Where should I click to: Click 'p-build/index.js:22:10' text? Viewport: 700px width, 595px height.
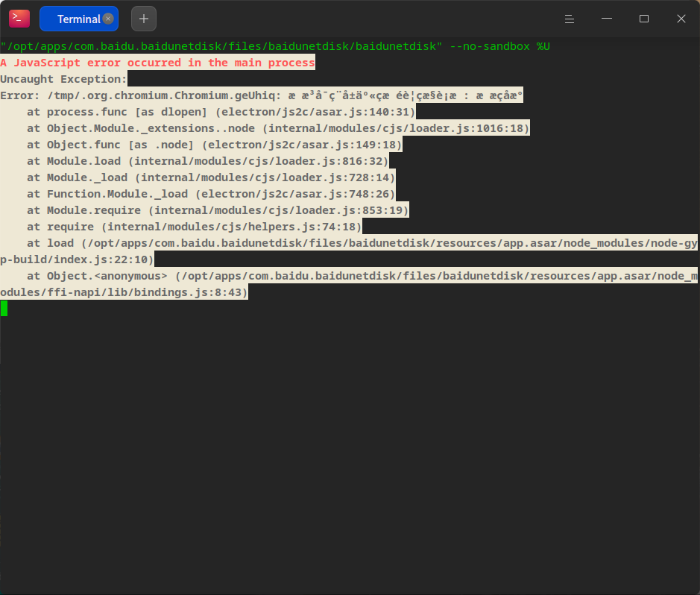click(x=77, y=259)
